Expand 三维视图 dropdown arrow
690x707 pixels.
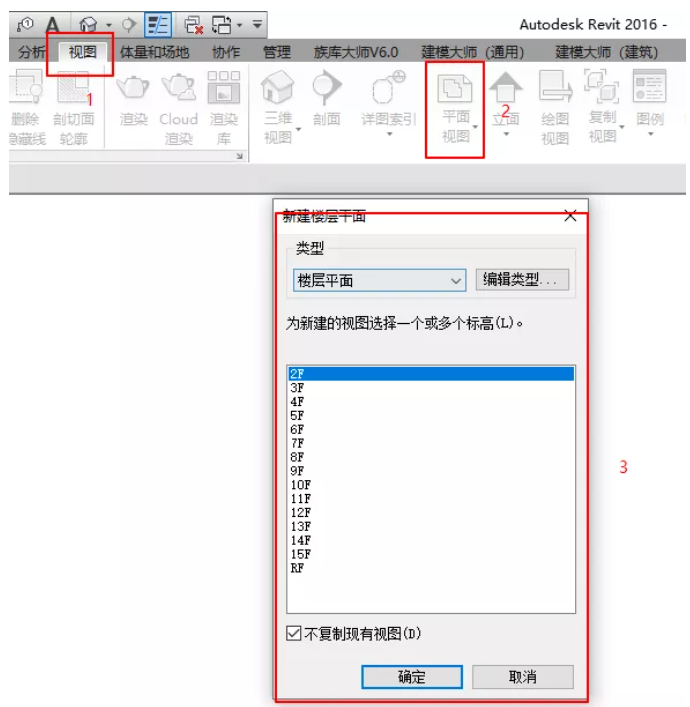(298, 129)
